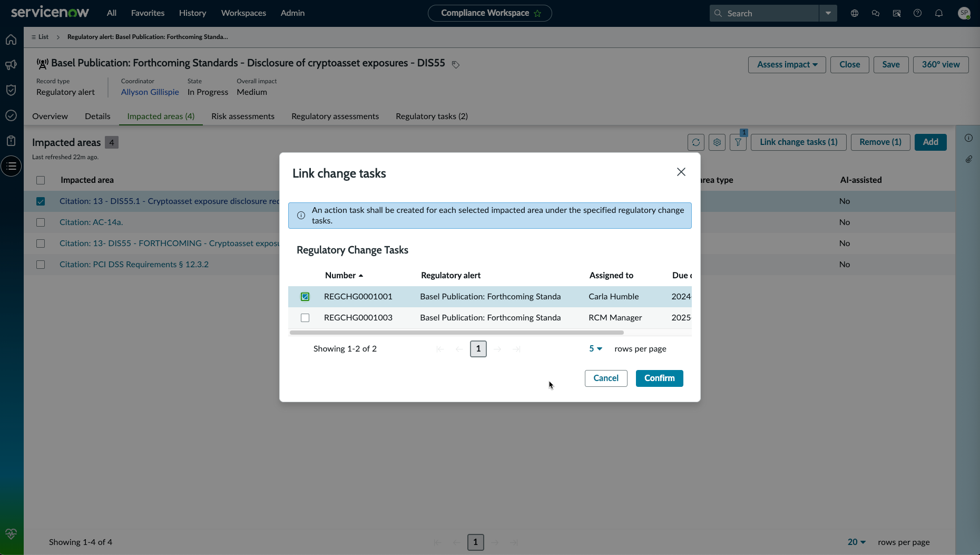Open the list view sidebar icon
Screen dimensions: 980x555
11,166
